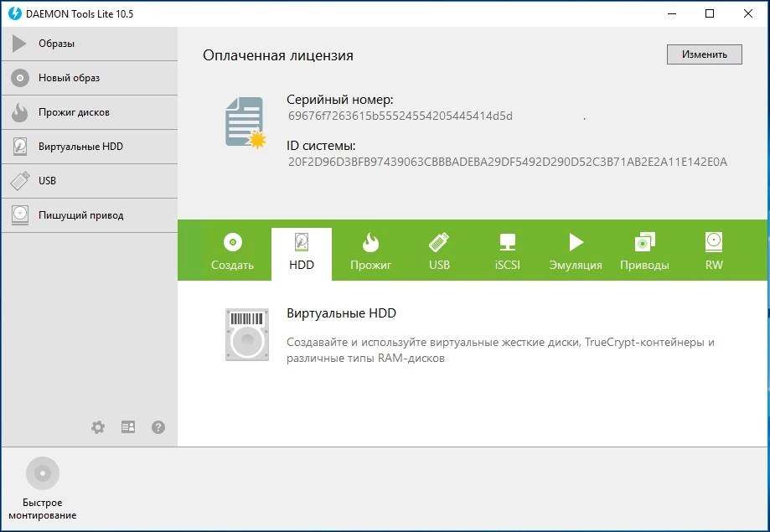770x532 pixels.
Task: Select the iSCSI tab
Action: [x=507, y=254]
